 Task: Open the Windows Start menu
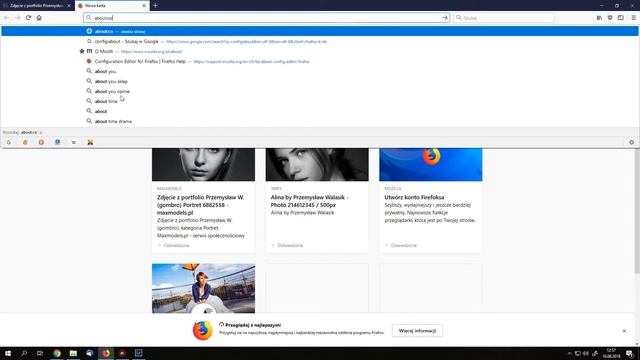(x=8, y=353)
